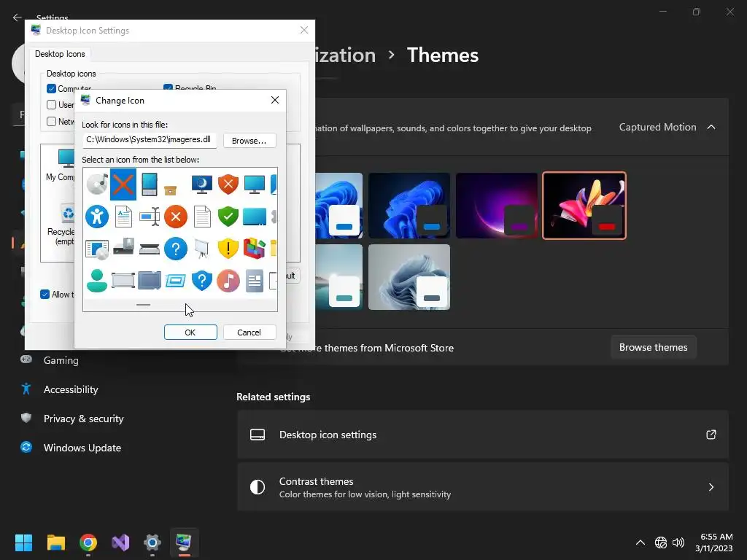This screenshot has height=560, width=747.
Task: Open Visual Studio from taskbar
Action: point(120,542)
